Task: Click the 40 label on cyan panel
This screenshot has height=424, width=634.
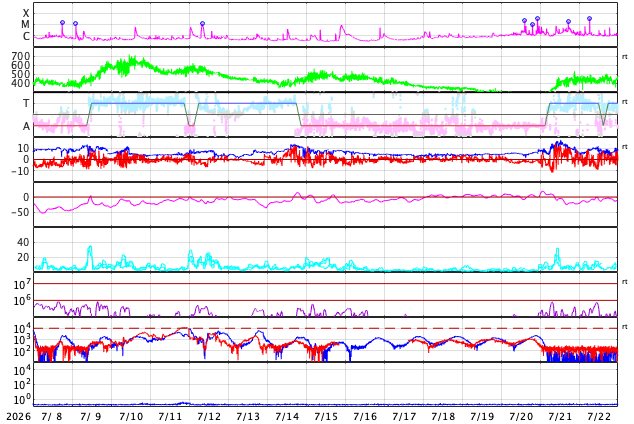Action: 23,242
